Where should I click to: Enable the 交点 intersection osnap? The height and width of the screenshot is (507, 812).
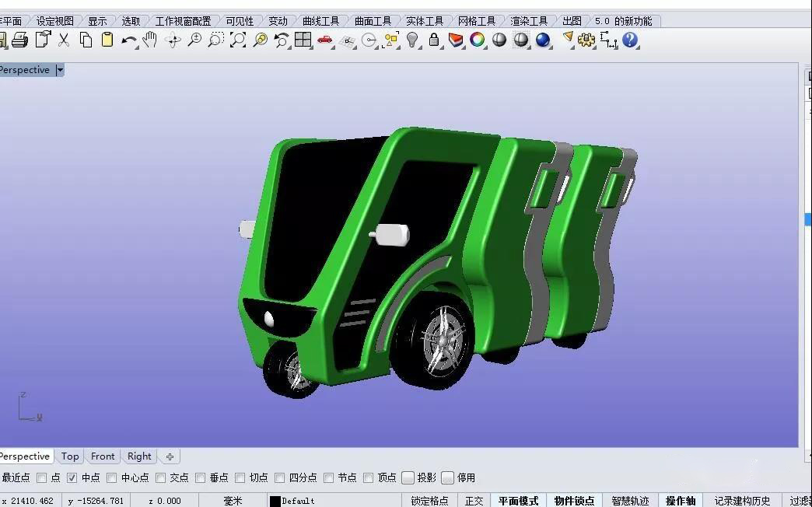(160, 477)
